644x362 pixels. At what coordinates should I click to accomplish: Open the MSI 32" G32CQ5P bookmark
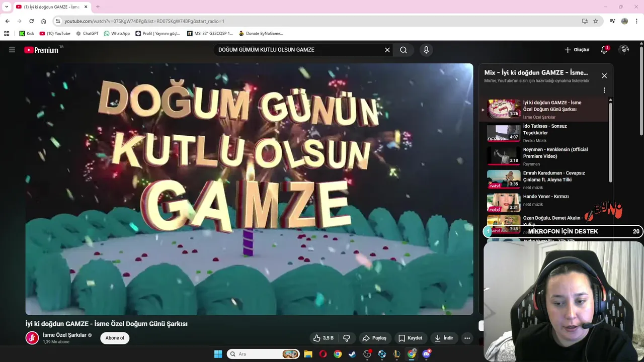click(x=210, y=34)
